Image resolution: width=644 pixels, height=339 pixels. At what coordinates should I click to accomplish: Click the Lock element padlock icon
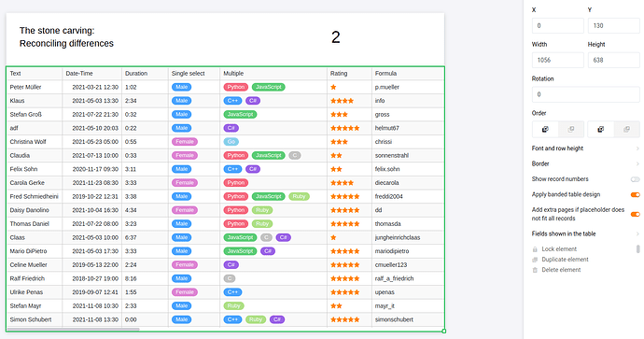click(x=535, y=249)
